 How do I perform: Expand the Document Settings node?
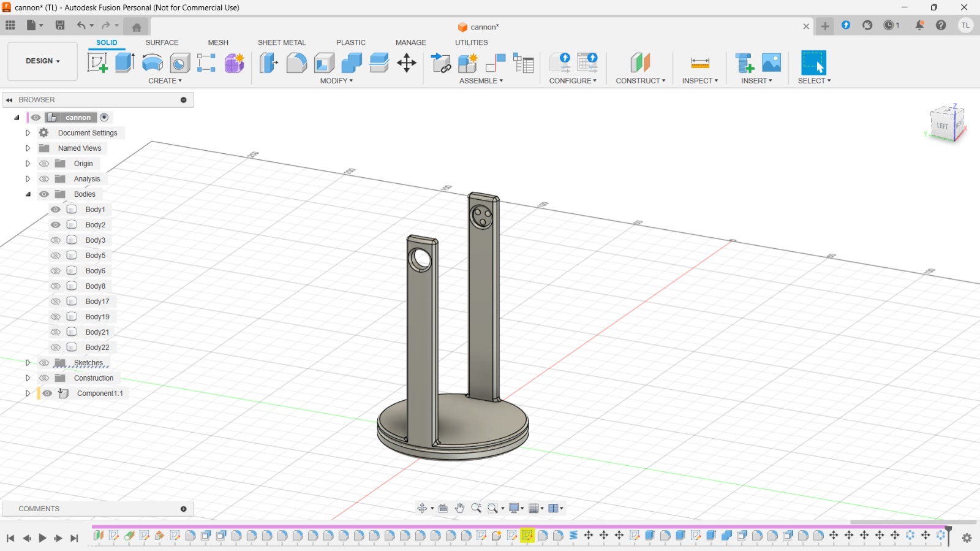[x=28, y=133]
